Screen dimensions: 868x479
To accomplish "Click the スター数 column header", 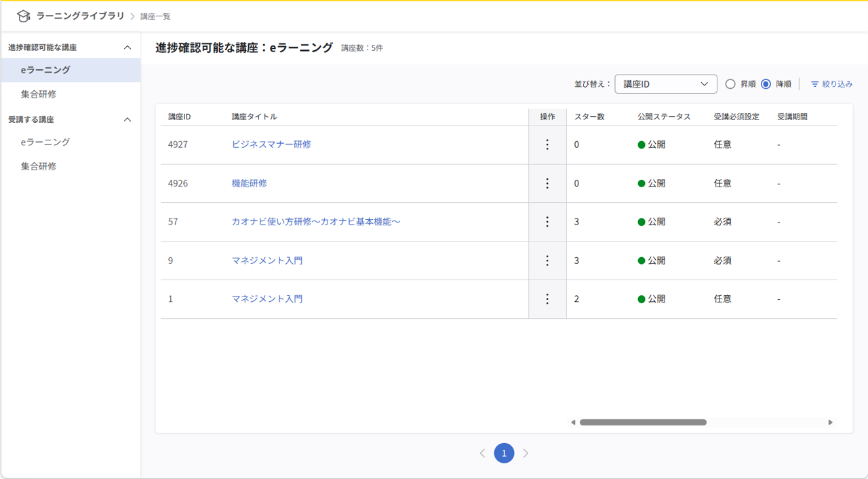I will point(589,117).
